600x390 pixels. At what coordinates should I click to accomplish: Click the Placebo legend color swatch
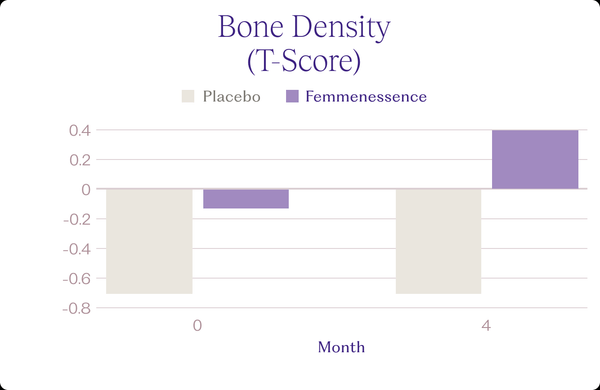188,96
